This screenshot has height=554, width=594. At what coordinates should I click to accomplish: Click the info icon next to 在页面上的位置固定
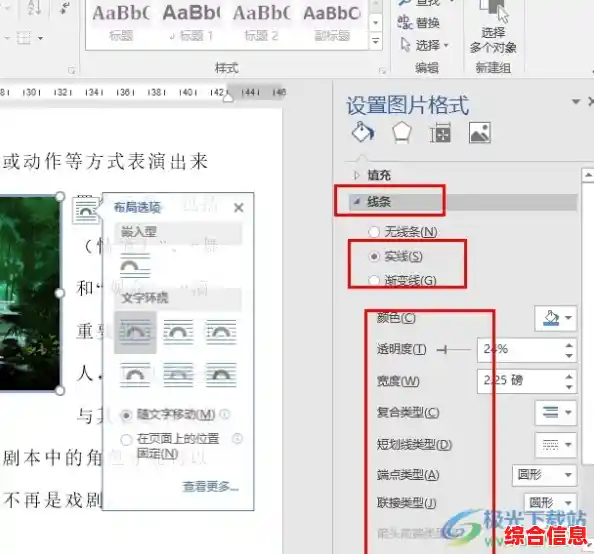237,439
